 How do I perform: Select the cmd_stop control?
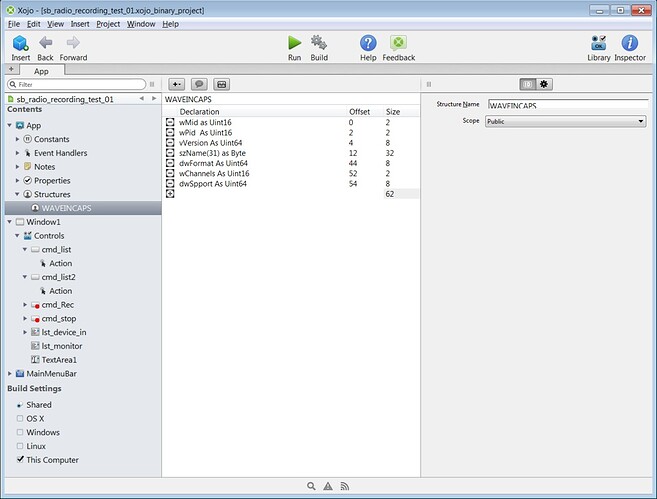click(x=59, y=318)
